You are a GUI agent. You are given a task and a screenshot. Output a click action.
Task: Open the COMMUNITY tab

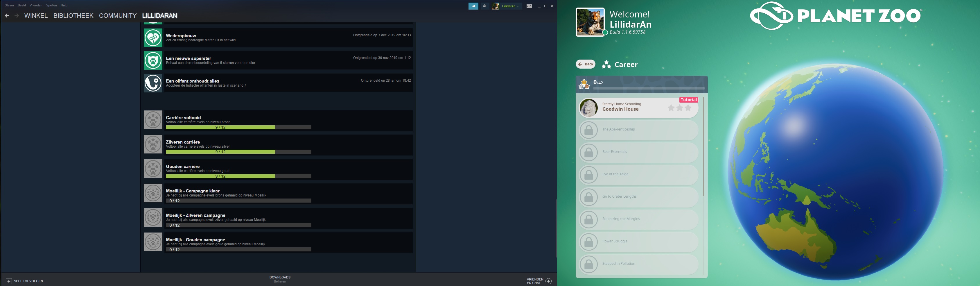[118, 16]
